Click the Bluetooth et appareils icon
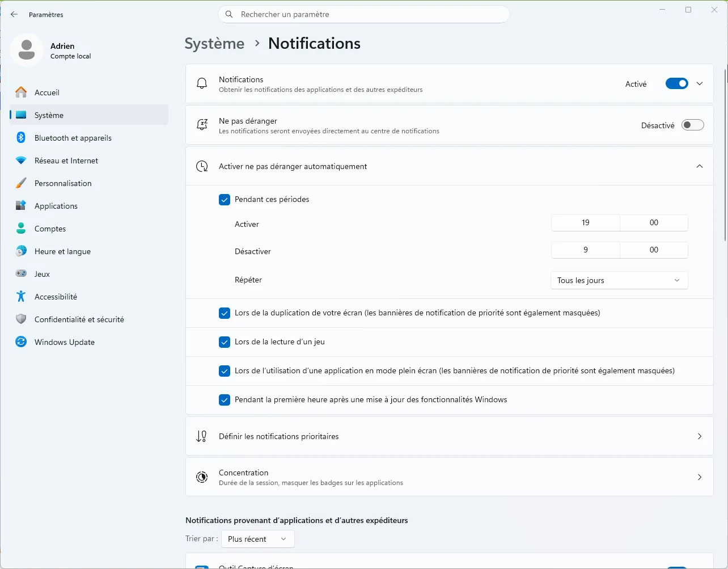Screen dimensions: 728x569 [x=21, y=137]
